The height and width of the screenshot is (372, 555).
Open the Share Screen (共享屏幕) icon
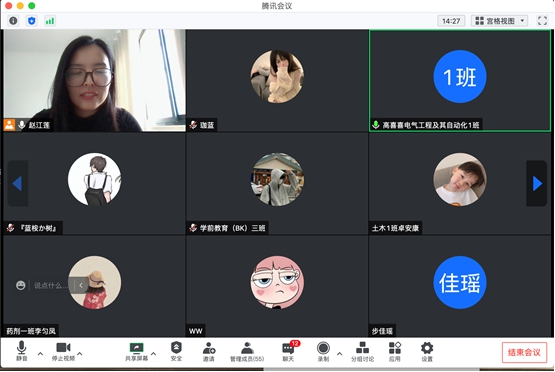(136, 352)
